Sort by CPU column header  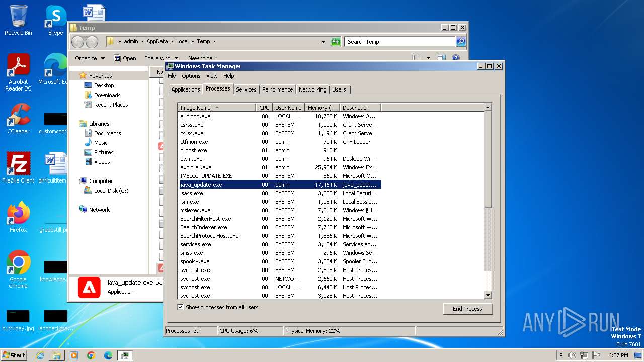click(x=264, y=108)
